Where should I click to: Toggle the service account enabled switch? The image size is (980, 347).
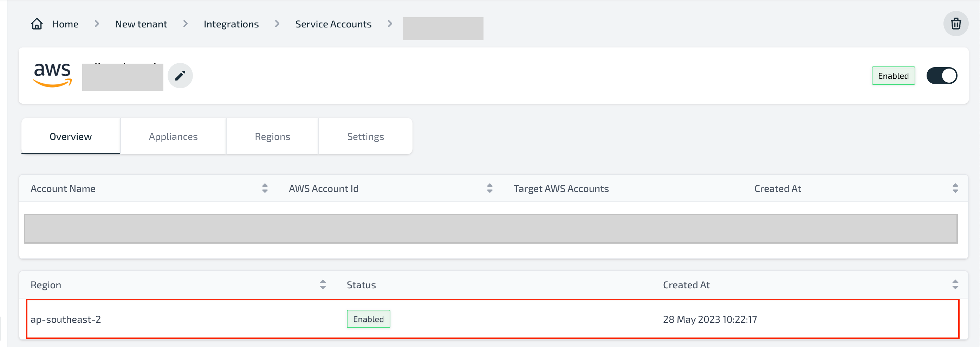[942, 76]
